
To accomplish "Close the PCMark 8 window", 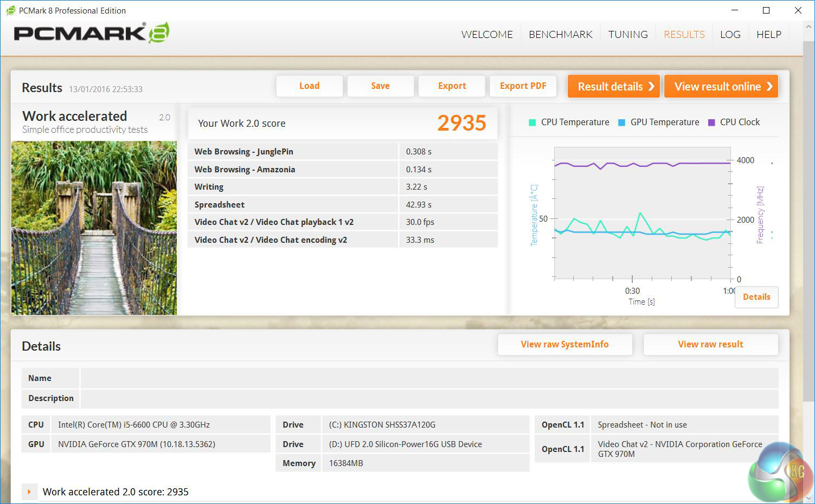I will coord(798,10).
